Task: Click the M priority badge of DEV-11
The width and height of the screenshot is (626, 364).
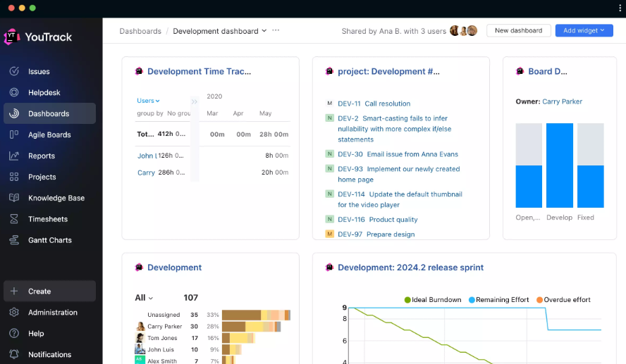Action: click(x=329, y=103)
